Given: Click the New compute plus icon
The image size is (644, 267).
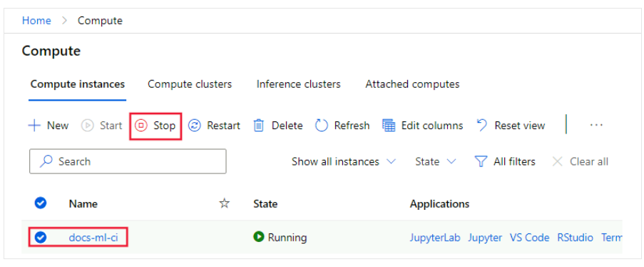Looking at the screenshot, I should coord(34,126).
